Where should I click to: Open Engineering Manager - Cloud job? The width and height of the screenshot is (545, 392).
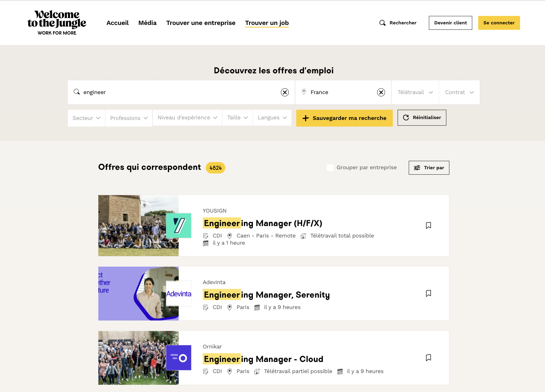pyautogui.click(x=263, y=359)
